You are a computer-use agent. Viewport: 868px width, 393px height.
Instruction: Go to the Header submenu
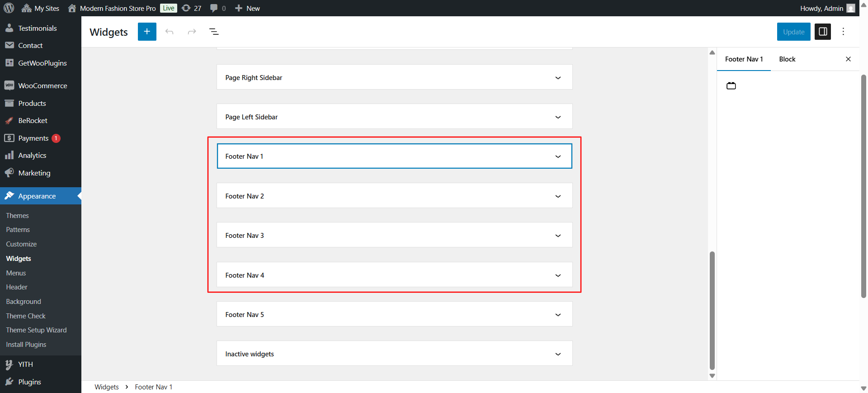tap(17, 287)
